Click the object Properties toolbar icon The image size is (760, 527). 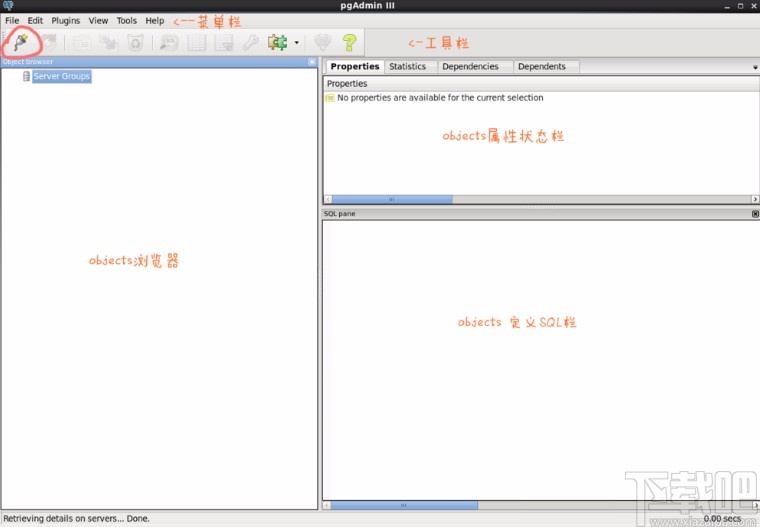coord(81,43)
